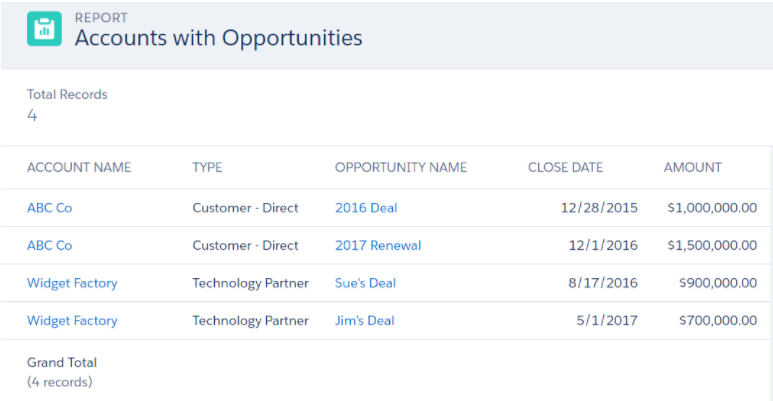Open ABC Co account in 2016 Deal row
Viewport: 773px width, 401px height.
49,208
